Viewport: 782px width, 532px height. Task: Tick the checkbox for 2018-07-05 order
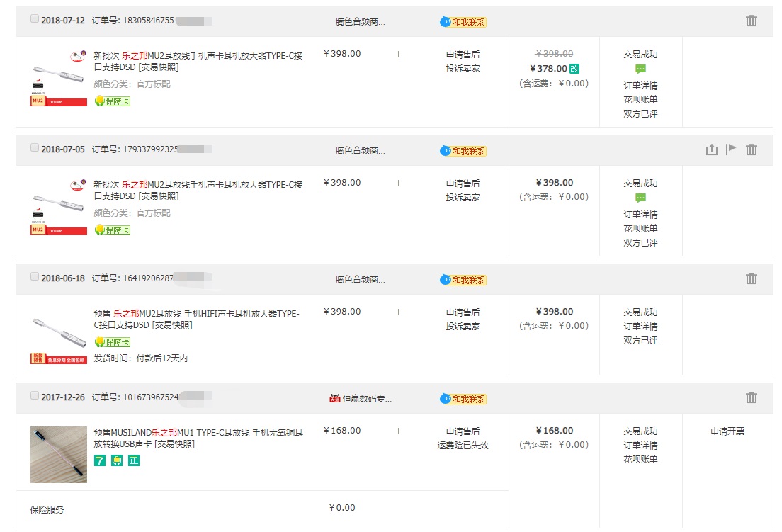(35, 148)
